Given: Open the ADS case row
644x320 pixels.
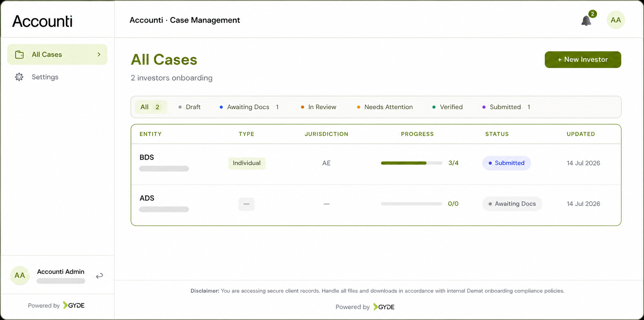Looking at the screenshot, I should (376, 205).
